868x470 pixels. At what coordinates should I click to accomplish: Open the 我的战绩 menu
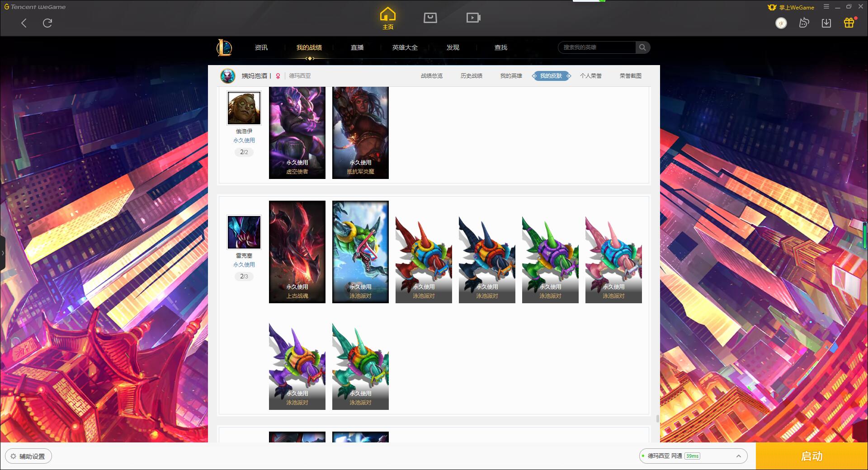tap(309, 47)
